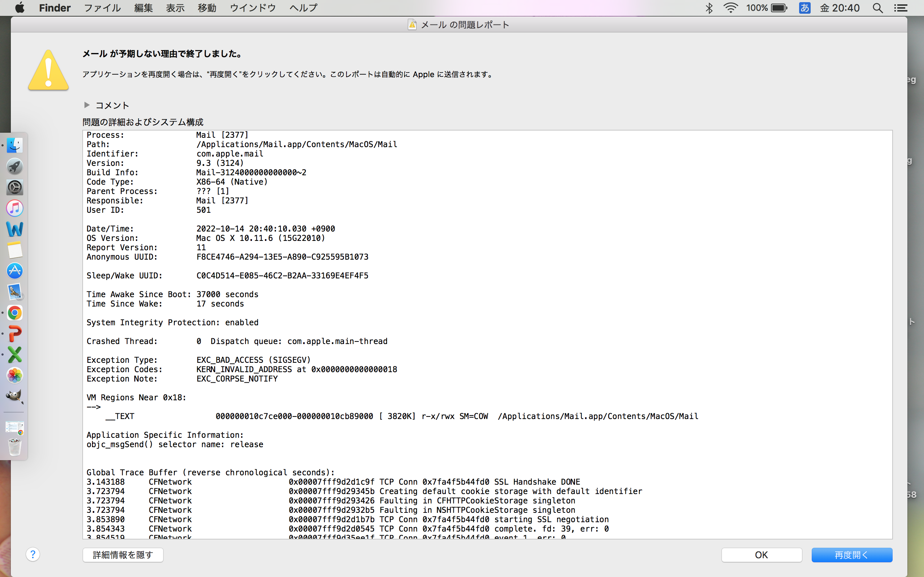Open GIMP icon in dock

pyautogui.click(x=15, y=396)
